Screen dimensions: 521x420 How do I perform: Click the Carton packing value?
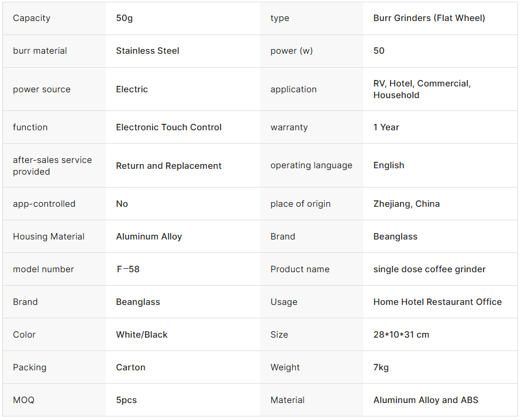click(x=130, y=367)
